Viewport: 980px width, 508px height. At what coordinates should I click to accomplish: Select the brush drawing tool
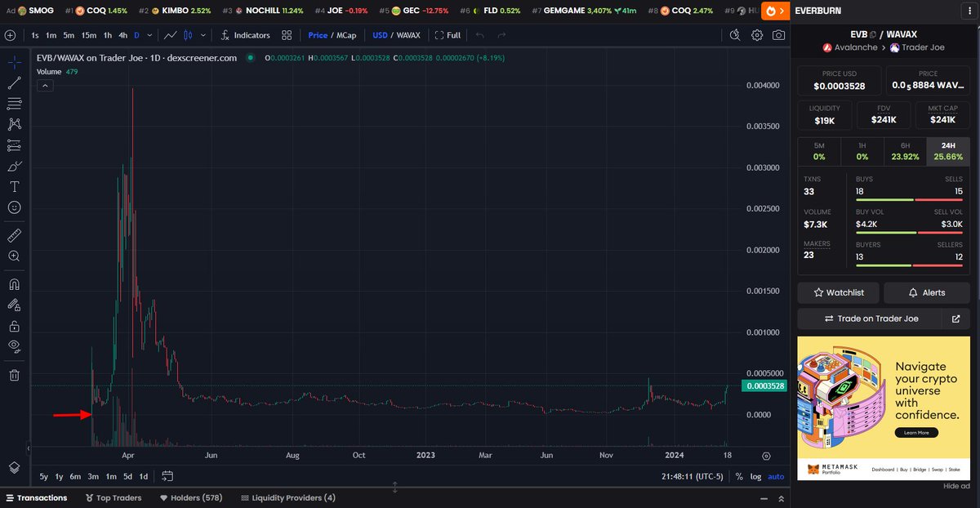[14, 166]
